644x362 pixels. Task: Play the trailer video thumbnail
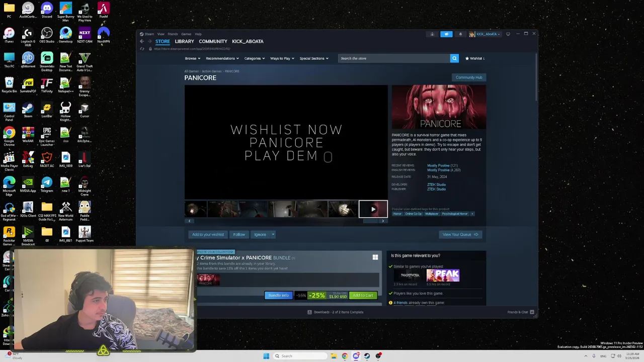pyautogui.click(x=373, y=209)
